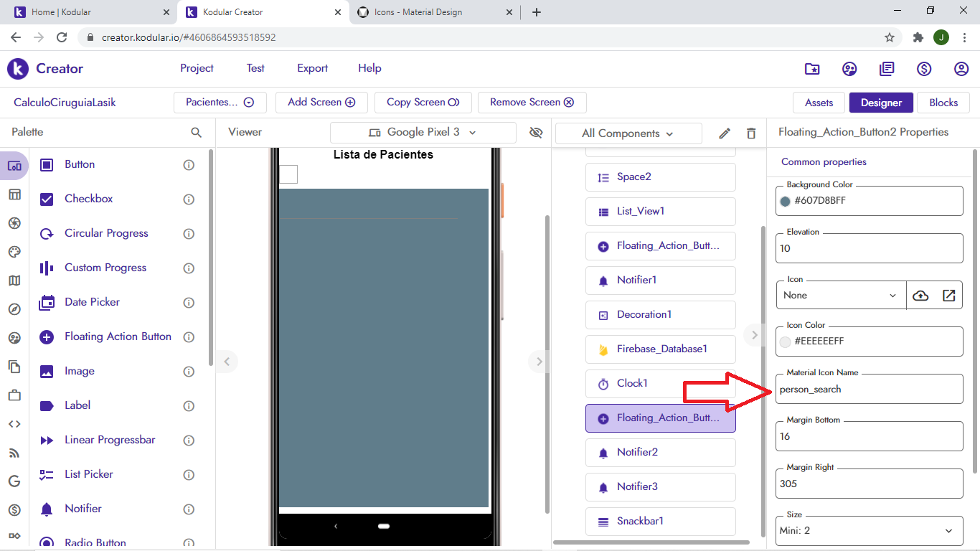Open the Google Pixel 3 device dropdown
The height and width of the screenshot is (551, 980).
423,133
